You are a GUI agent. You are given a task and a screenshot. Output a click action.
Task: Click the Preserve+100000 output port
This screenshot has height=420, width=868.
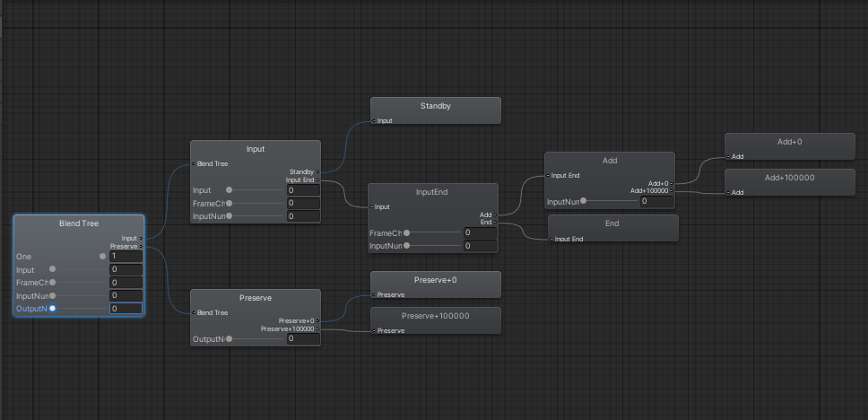click(317, 329)
